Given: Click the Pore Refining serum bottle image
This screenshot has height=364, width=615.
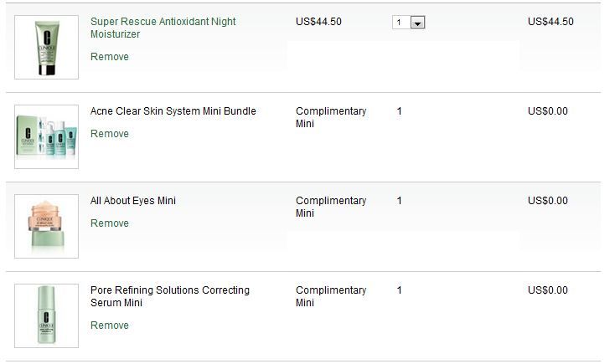Looking at the screenshot, I should [47, 315].
